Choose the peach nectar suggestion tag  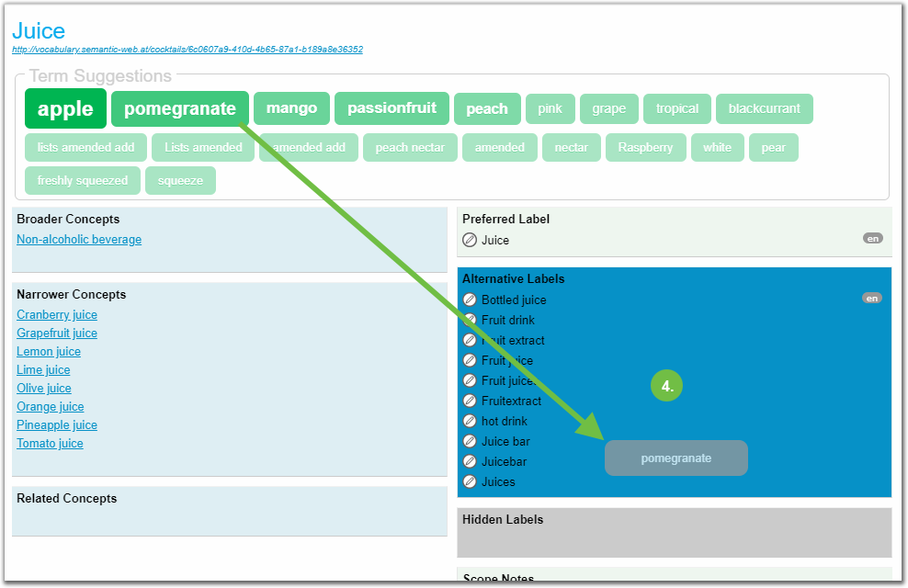[409, 147]
